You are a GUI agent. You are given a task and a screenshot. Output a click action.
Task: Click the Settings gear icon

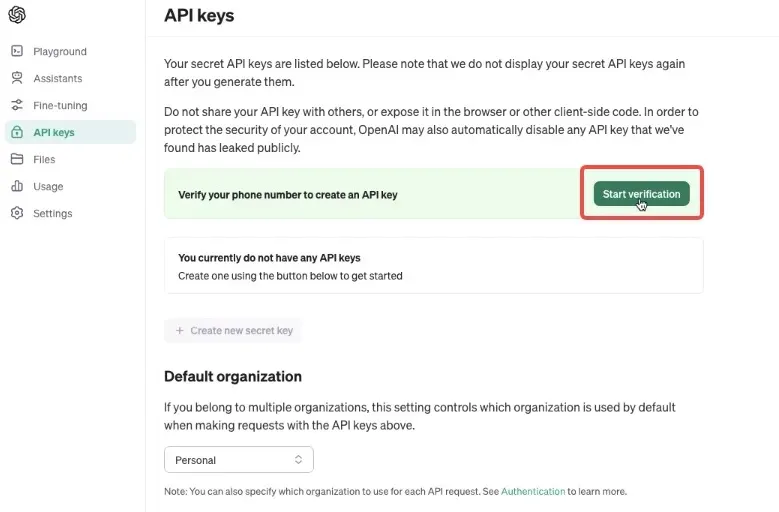coord(17,213)
